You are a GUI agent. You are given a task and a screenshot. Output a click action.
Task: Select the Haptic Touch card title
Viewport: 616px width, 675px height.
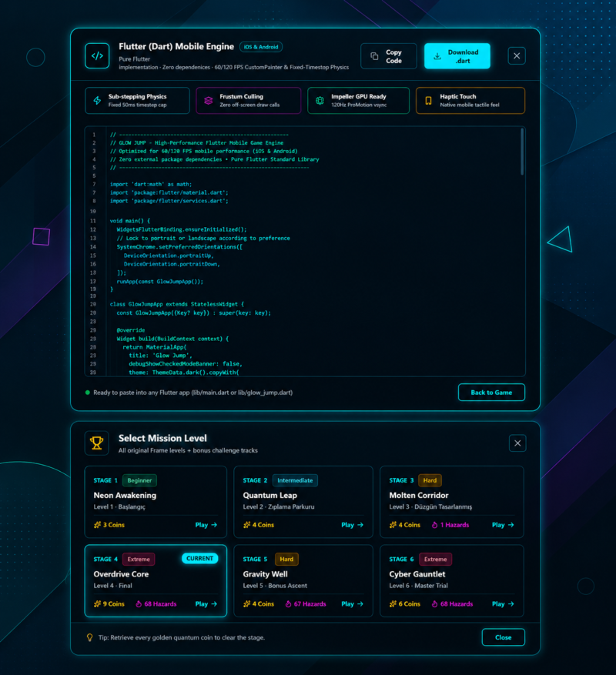pos(458,96)
